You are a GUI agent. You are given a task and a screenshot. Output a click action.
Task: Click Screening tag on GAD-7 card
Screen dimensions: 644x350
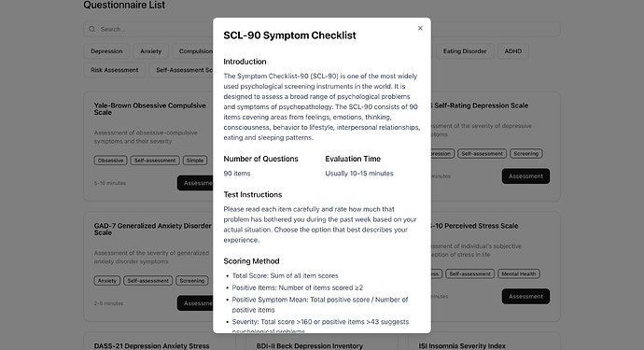coord(192,281)
